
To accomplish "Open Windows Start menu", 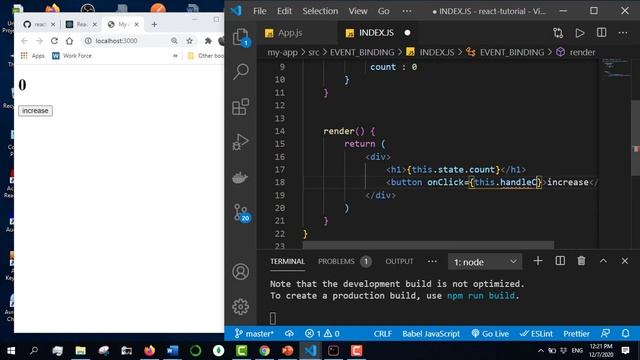I will 11,351.
